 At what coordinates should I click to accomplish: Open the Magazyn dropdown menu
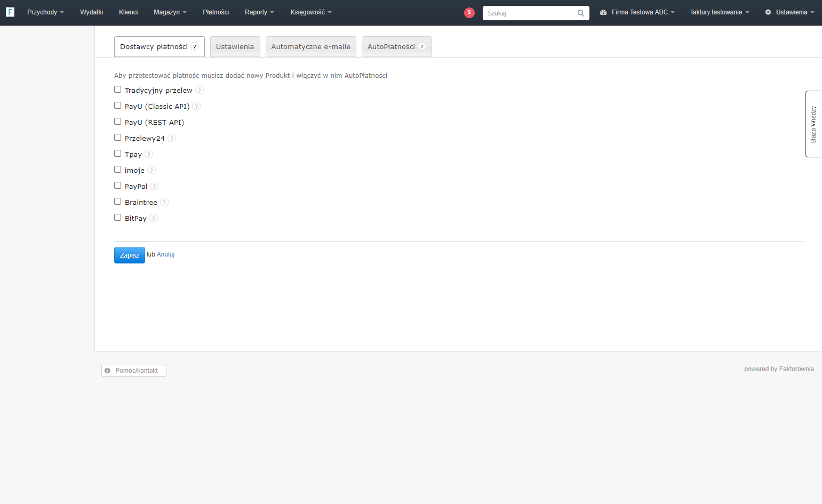pyautogui.click(x=170, y=12)
